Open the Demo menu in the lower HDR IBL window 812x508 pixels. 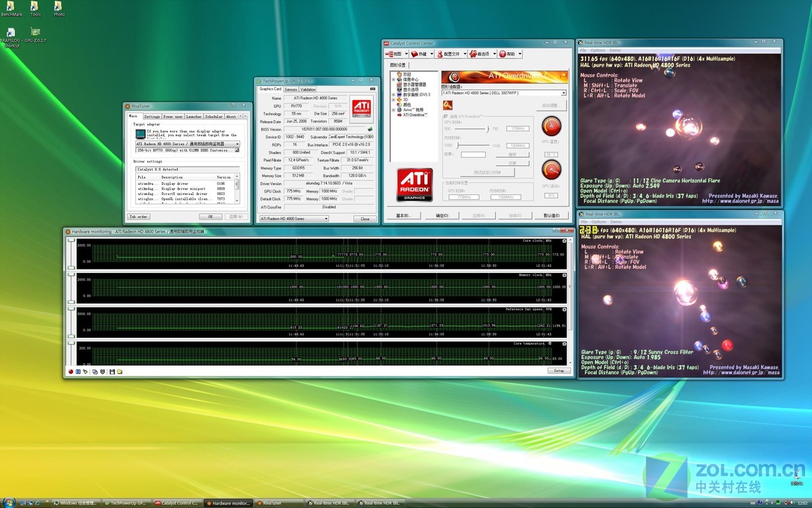(615, 221)
